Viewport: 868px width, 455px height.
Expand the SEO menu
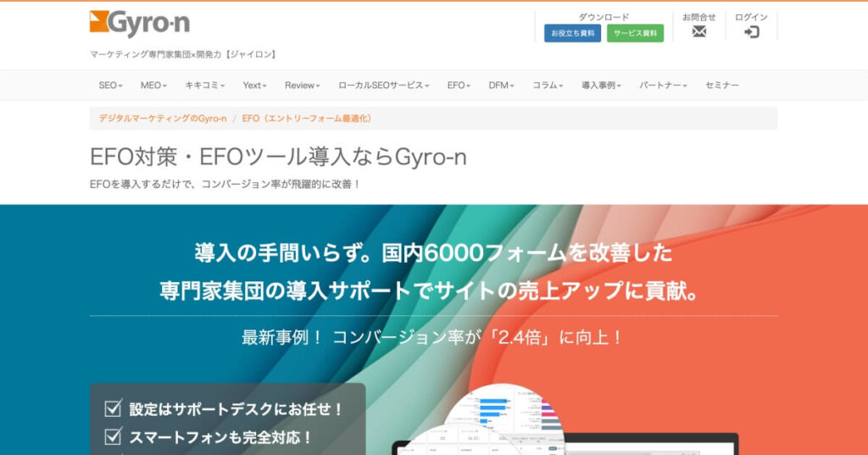(x=110, y=86)
